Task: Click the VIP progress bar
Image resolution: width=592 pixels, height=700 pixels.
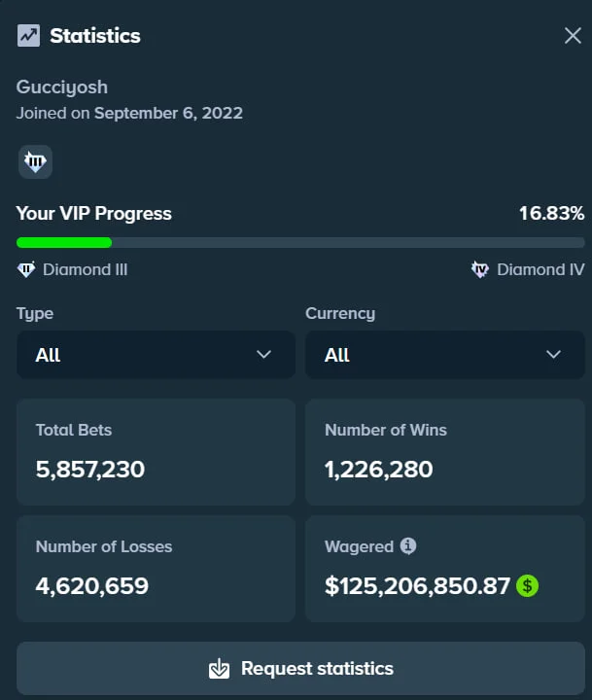Action: pos(300,243)
